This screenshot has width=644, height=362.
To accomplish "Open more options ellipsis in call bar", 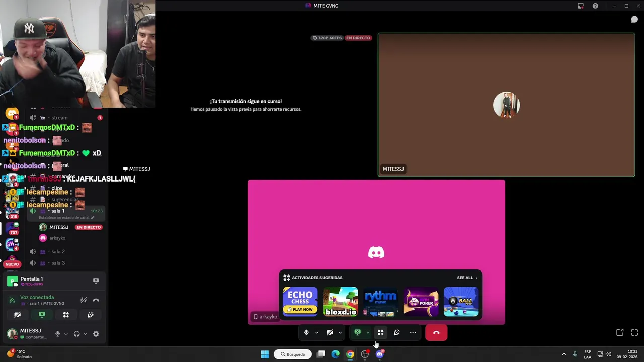I will (413, 332).
